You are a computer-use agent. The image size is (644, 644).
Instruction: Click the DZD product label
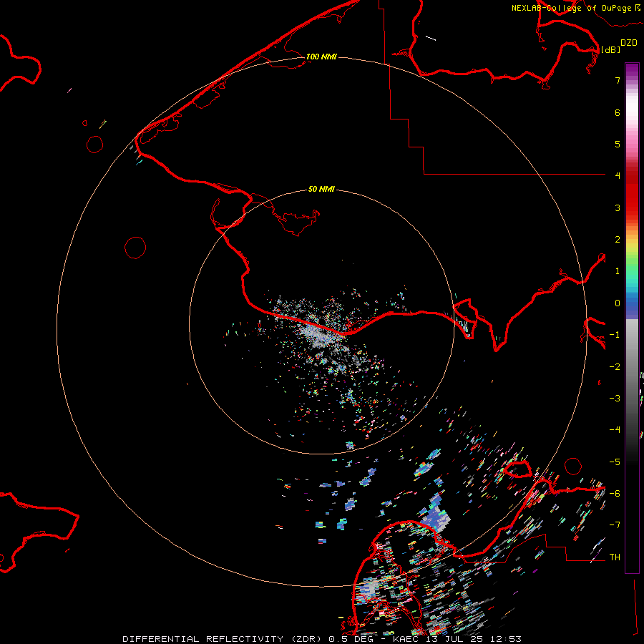tap(629, 43)
